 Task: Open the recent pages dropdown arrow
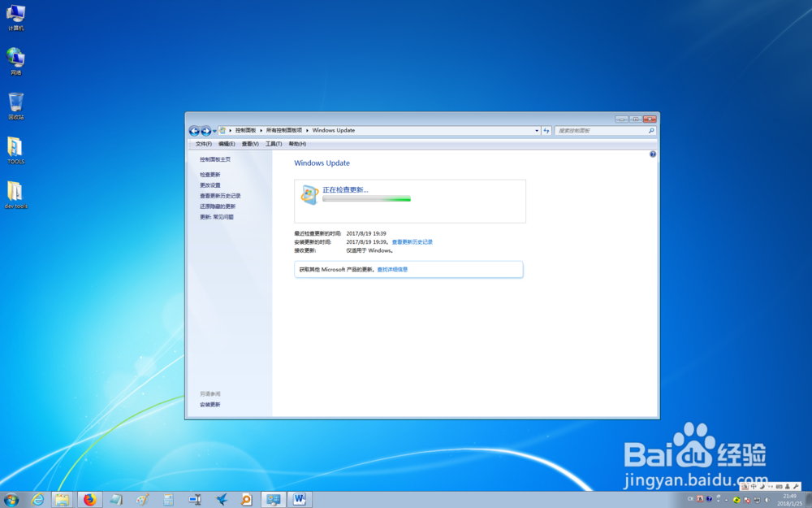[214, 131]
